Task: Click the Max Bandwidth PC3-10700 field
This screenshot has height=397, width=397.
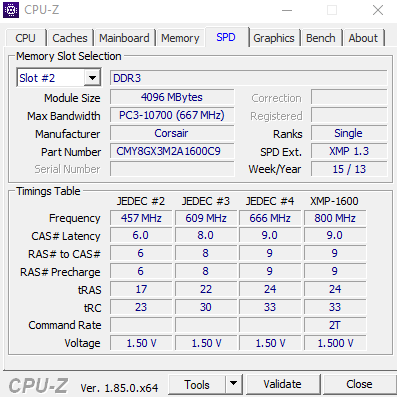Action: click(172, 115)
